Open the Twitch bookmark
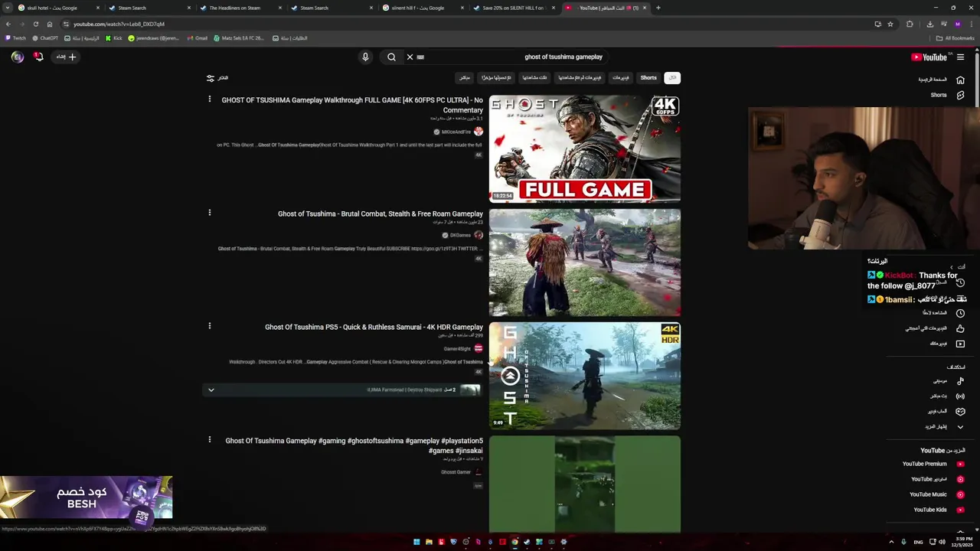The width and height of the screenshot is (980, 551). pos(16,37)
